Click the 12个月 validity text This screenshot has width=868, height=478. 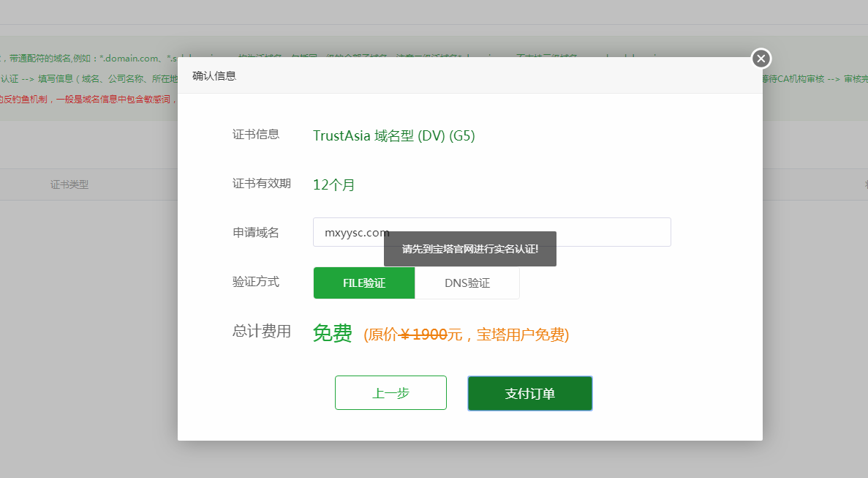pos(333,184)
